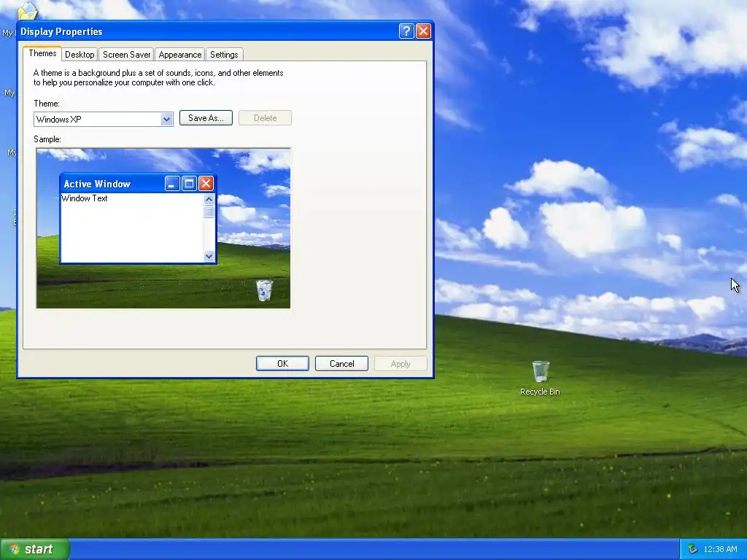Screen dimensions: 747x560
Task: Click the Active Window sample title bar
Action: pos(138,183)
